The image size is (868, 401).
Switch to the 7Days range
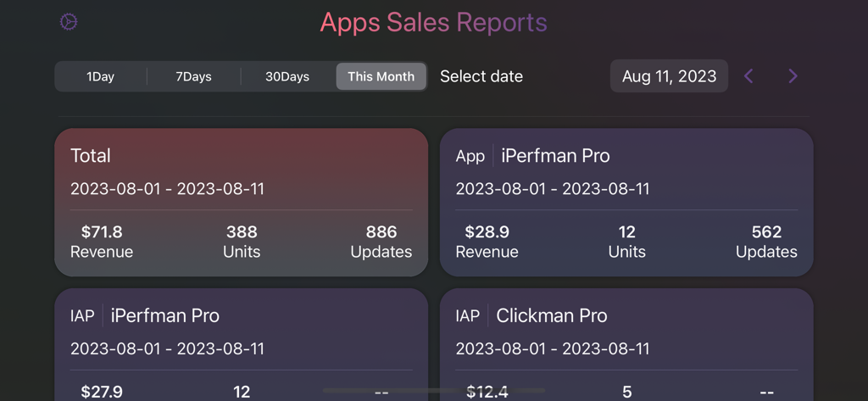[193, 76]
